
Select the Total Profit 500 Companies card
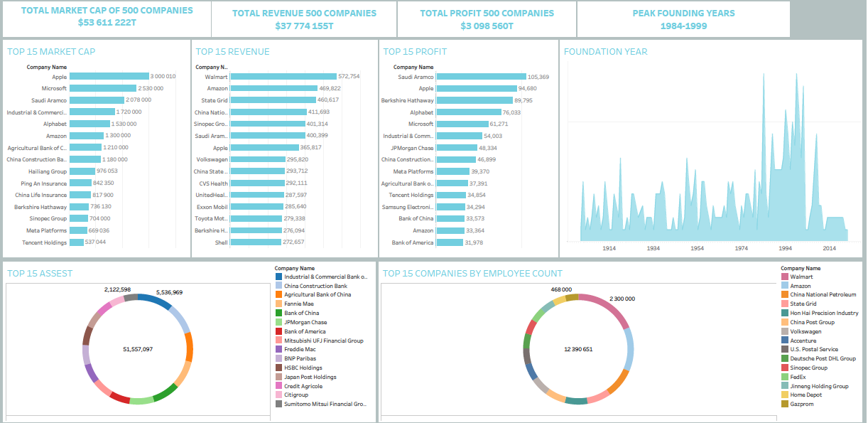[487, 19]
